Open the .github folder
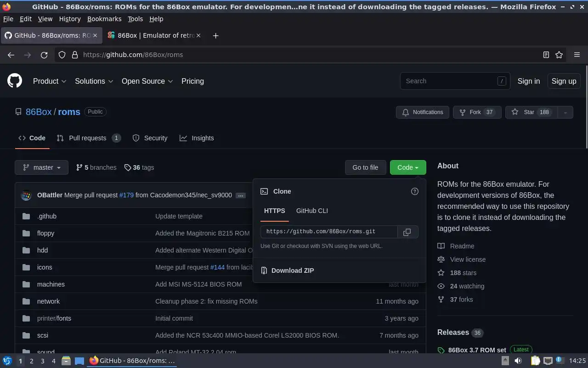The width and height of the screenshot is (588, 368). coord(47,216)
